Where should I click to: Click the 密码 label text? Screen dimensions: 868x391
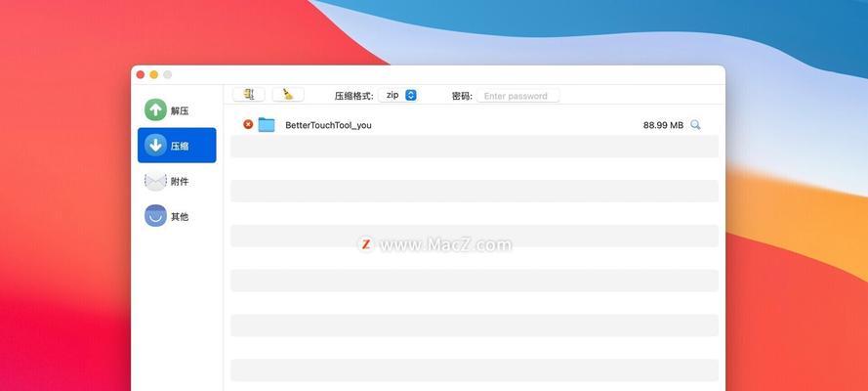(462, 96)
